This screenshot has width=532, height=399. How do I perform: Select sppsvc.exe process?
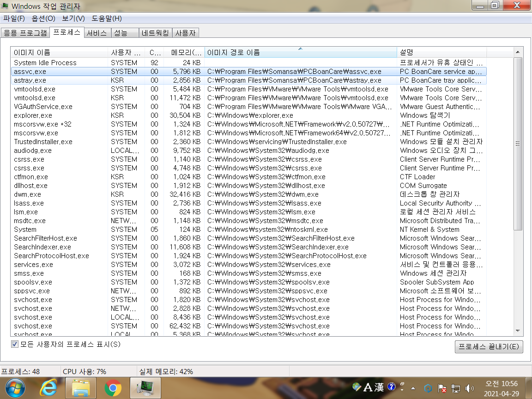[x=249, y=291]
